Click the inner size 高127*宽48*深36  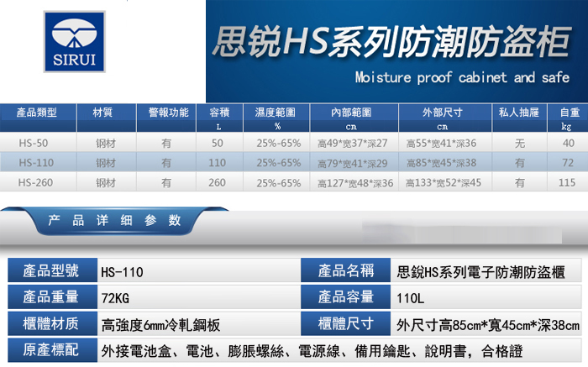pos(355,183)
